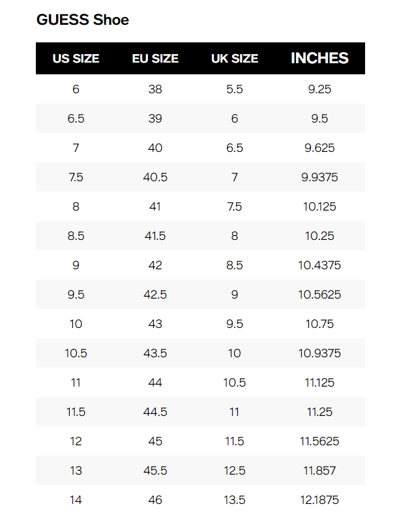Click the 9.625 inches cell

click(319, 148)
